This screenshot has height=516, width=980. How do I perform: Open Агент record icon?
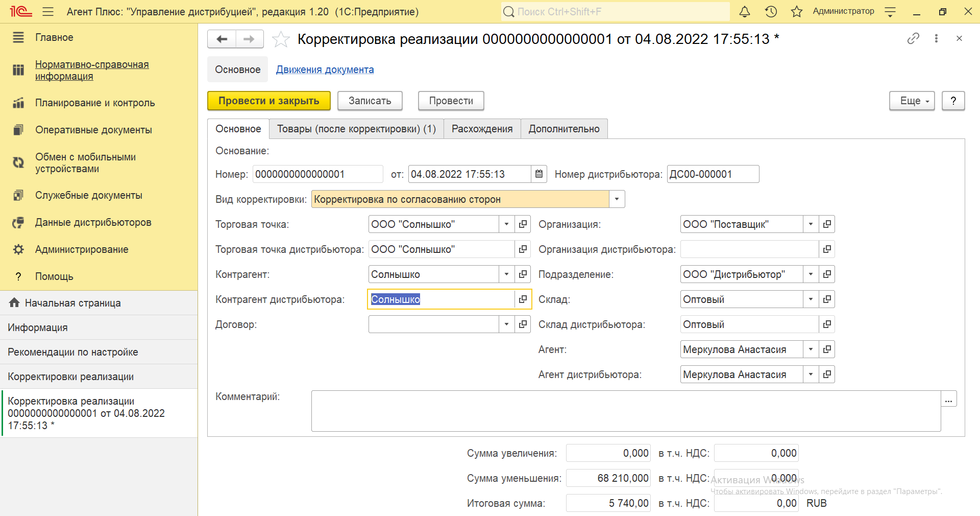827,349
